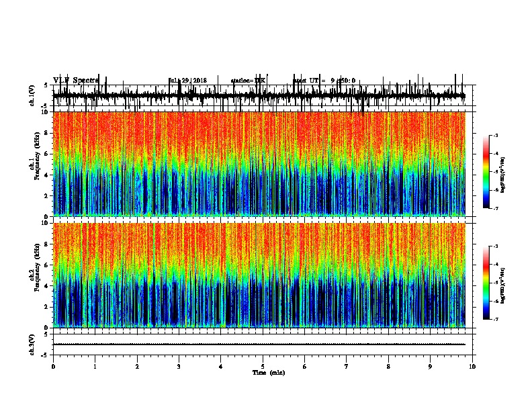Image resolution: width=532 pixels, height=411 pixels.
Task: Click the ch.1 color bar unit label
Action: click(x=502, y=175)
